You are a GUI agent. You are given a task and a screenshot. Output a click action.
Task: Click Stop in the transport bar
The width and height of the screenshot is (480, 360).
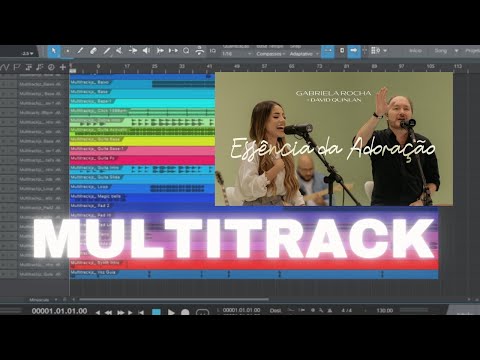pos(156,312)
